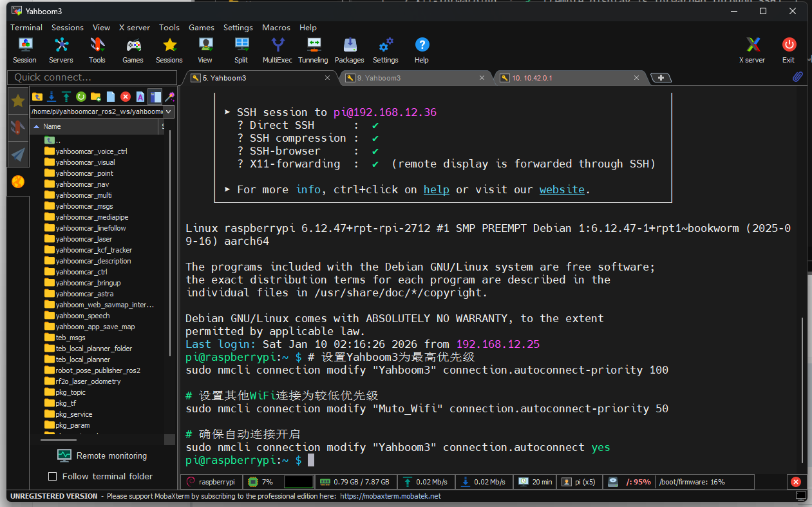Click the download arrow in SFTP toolbar

(x=52, y=97)
